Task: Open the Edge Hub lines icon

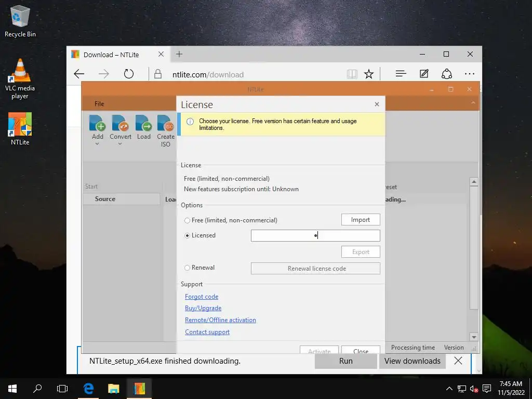Action: (x=401, y=74)
